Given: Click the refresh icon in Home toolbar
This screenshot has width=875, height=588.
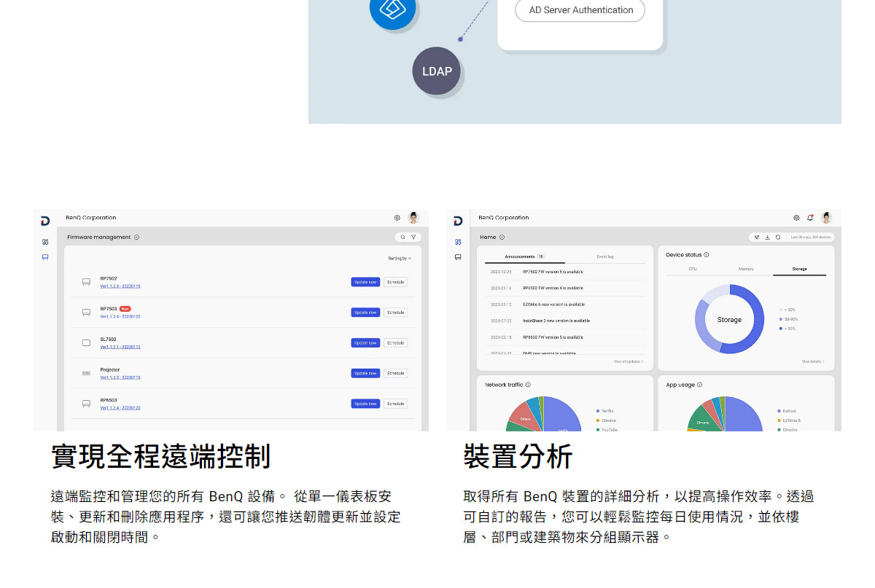Looking at the screenshot, I should [778, 238].
